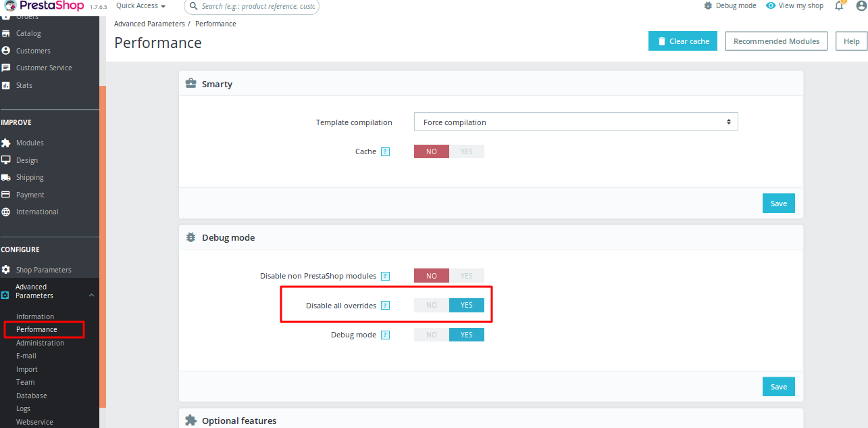Open Information submenu item
Image resolution: width=868 pixels, height=428 pixels.
(x=35, y=316)
